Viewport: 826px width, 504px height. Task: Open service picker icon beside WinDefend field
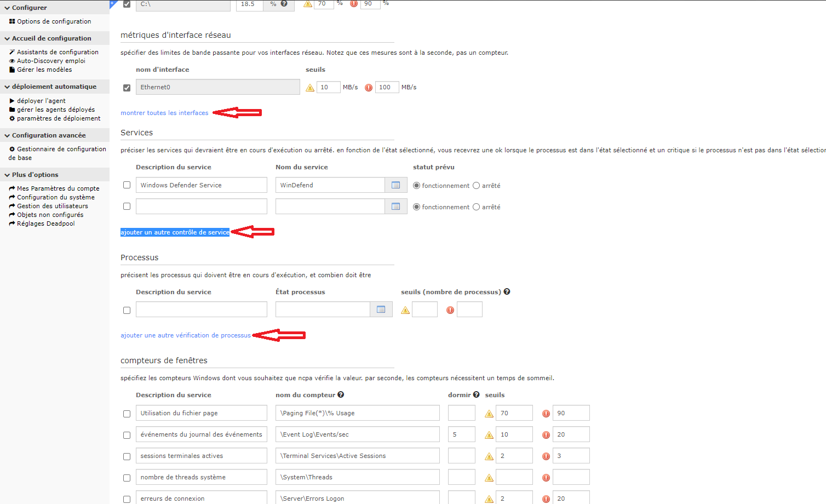[x=395, y=185]
